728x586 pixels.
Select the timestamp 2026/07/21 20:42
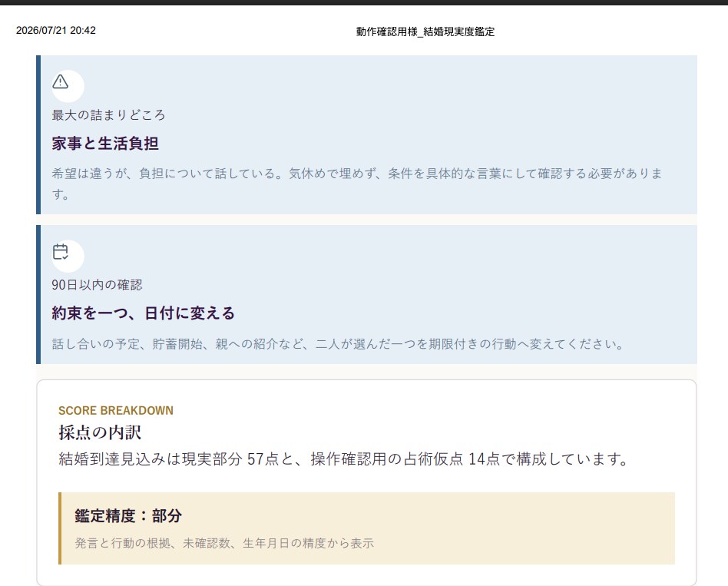(56, 31)
